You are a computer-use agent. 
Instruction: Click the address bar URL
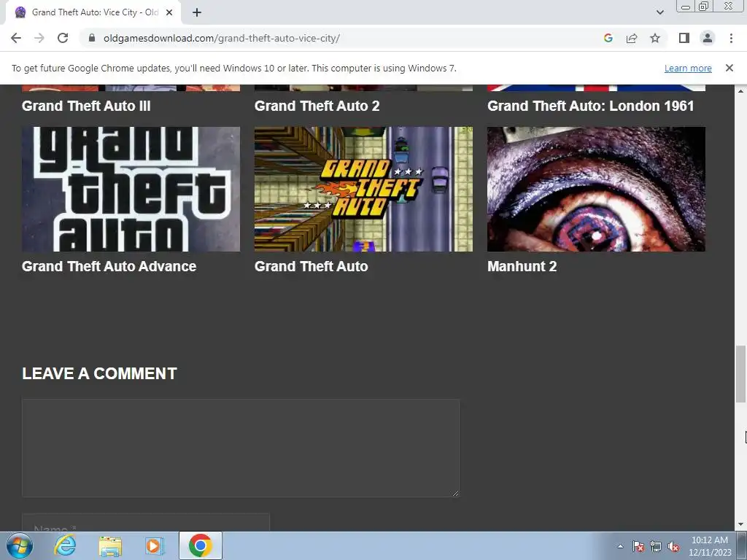point(222,38)
